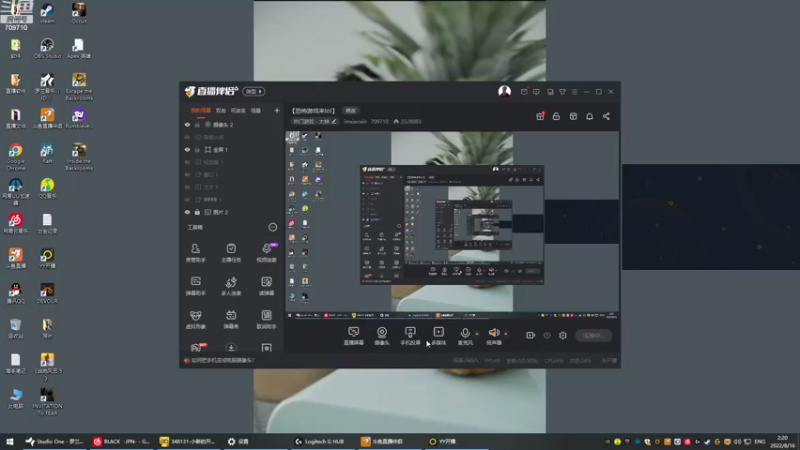
Task: Show the hidden 窗口 1 layer
Action: [x=187, y=174]
